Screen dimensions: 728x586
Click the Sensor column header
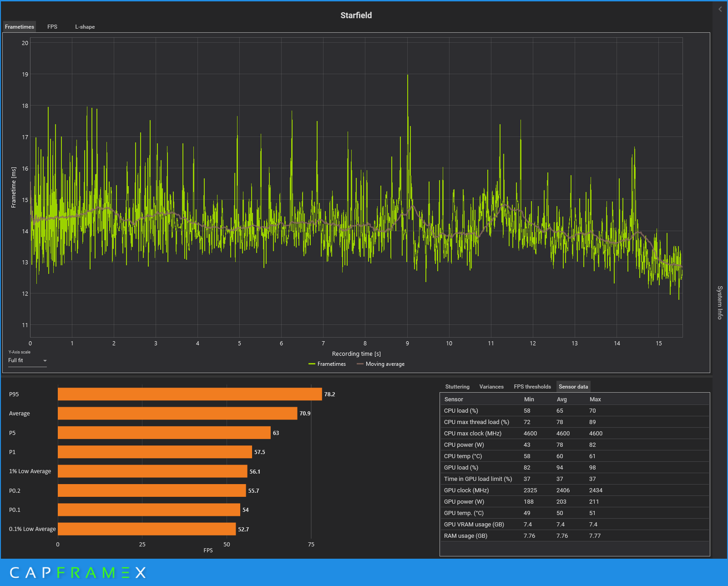click(x=454, y=399)
